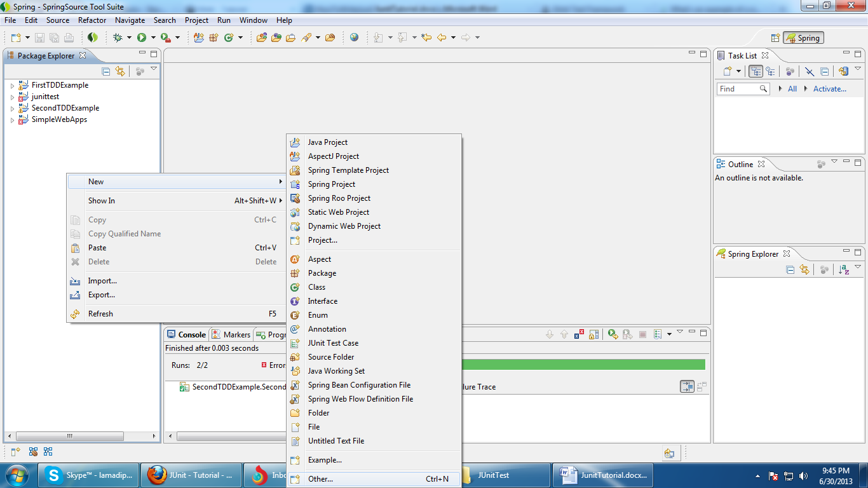
Task: Click the Find field in Task List
Action: tap(743, 89)
